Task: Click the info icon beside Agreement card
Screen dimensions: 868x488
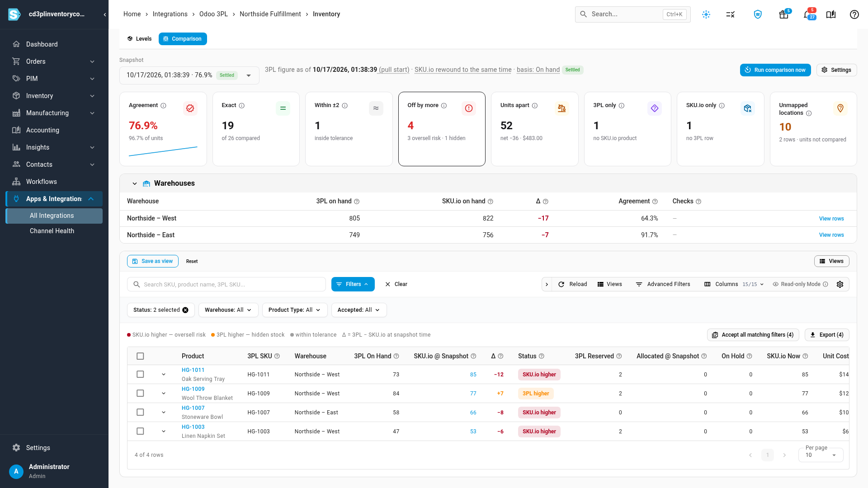Action: point(163,106)
